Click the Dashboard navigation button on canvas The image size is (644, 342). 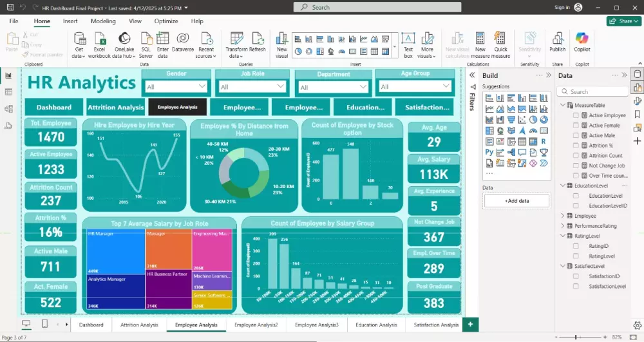point(54,107)
